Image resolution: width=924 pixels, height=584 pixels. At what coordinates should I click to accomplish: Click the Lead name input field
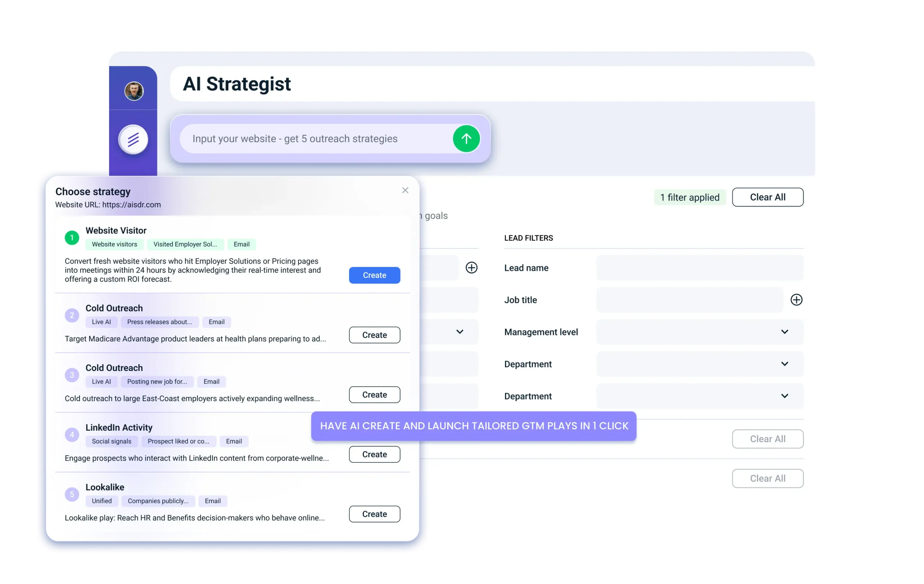pos(699,268)
